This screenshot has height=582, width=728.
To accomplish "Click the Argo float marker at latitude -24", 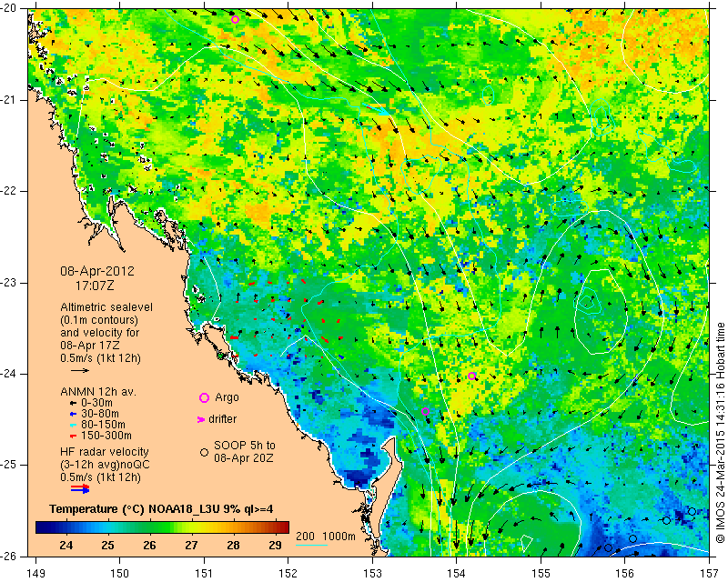I will (471, 376).
